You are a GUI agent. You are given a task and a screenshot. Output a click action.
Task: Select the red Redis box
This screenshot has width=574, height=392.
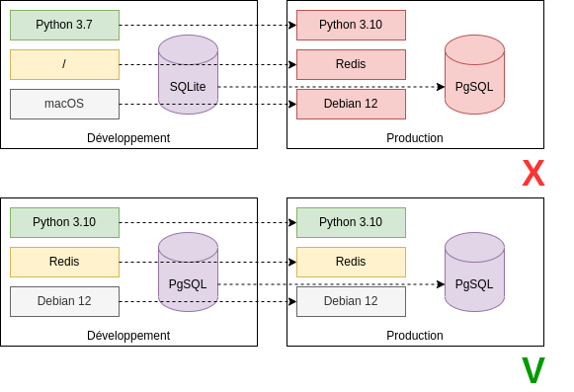(x=351, y=64)
